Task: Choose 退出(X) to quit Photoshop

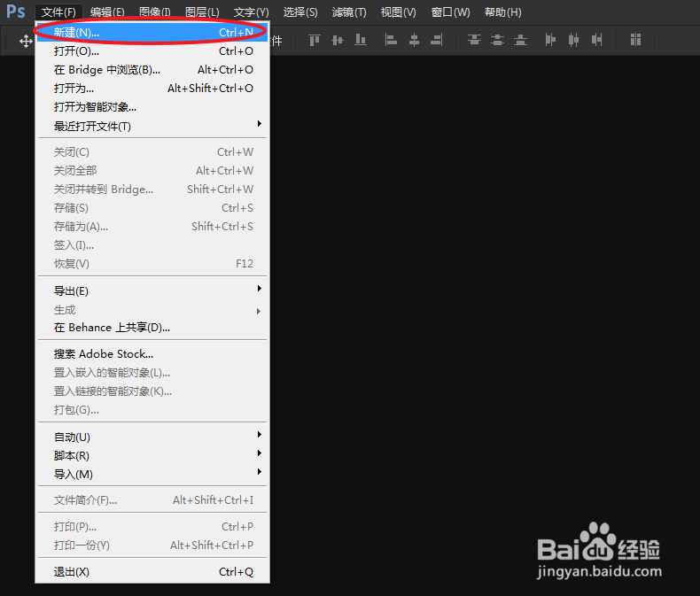Action: pyautogui.click(x=152, y=572)
